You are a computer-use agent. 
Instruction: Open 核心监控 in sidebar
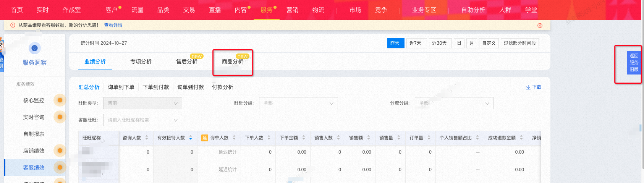coord(34,100)
